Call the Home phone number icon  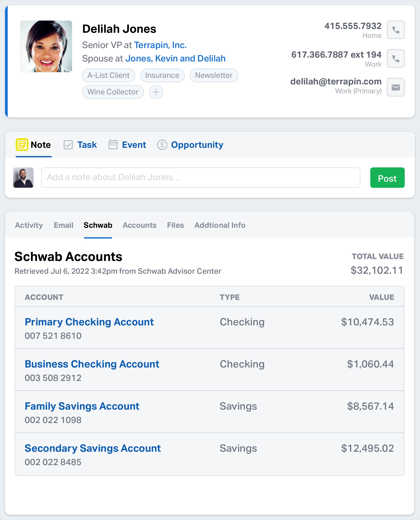coord(396,30)
